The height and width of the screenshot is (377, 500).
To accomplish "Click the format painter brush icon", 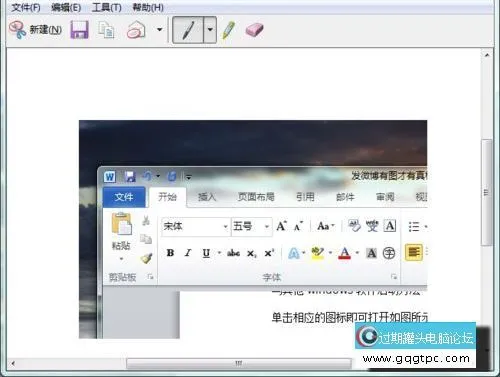I will (x=146, y=258).
